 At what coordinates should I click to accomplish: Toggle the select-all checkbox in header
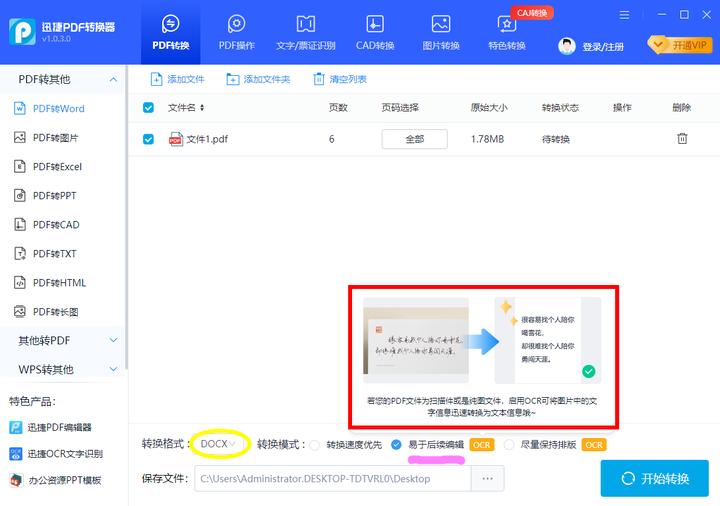click(148, 107)
